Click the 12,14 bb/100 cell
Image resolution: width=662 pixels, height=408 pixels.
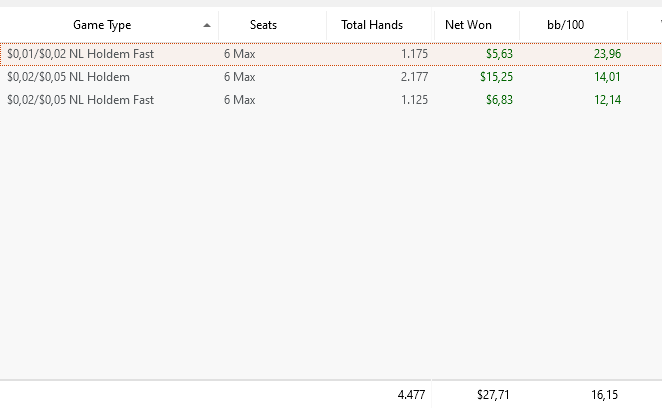click(607, 100)
